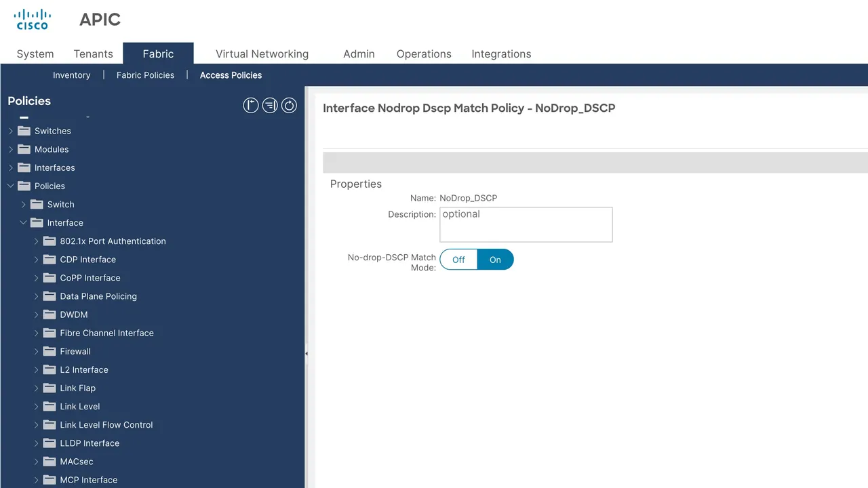Click the MACsec folder icon
The width and height of the screenshot is (868, 488).
(x=50, y=461)
